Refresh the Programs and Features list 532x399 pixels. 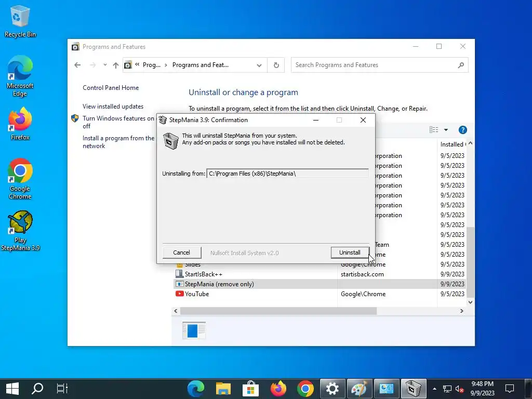click(x=276, y=65)
